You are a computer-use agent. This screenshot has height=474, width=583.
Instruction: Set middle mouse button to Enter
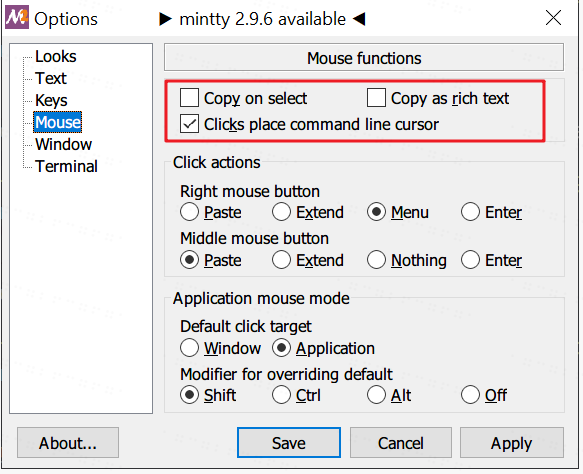[492, 260]
